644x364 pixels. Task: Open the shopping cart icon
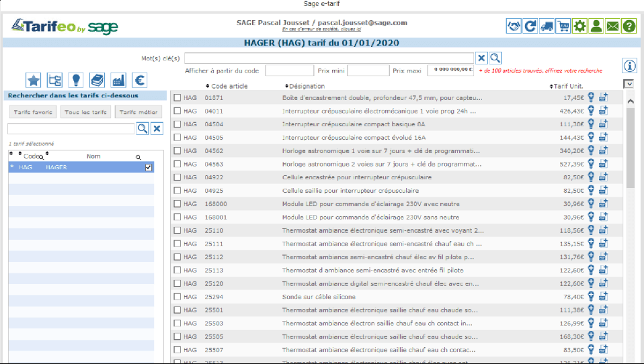tap(563, 26)
